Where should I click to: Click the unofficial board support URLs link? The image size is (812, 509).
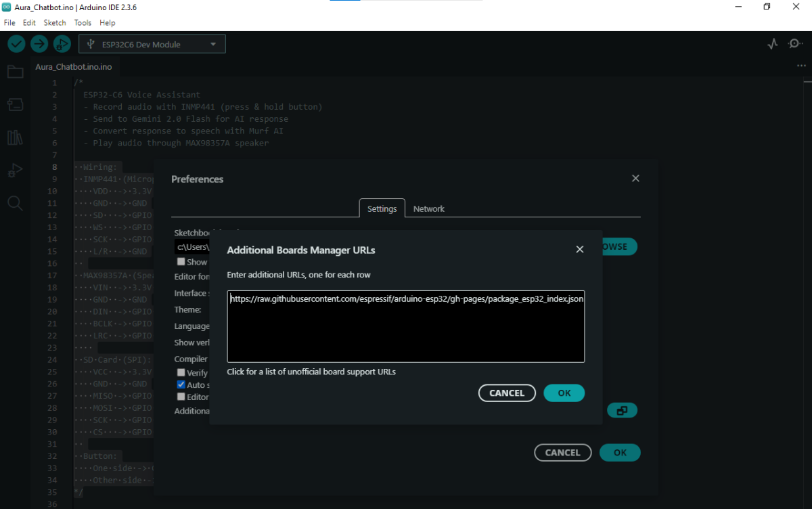pos(311,372)
